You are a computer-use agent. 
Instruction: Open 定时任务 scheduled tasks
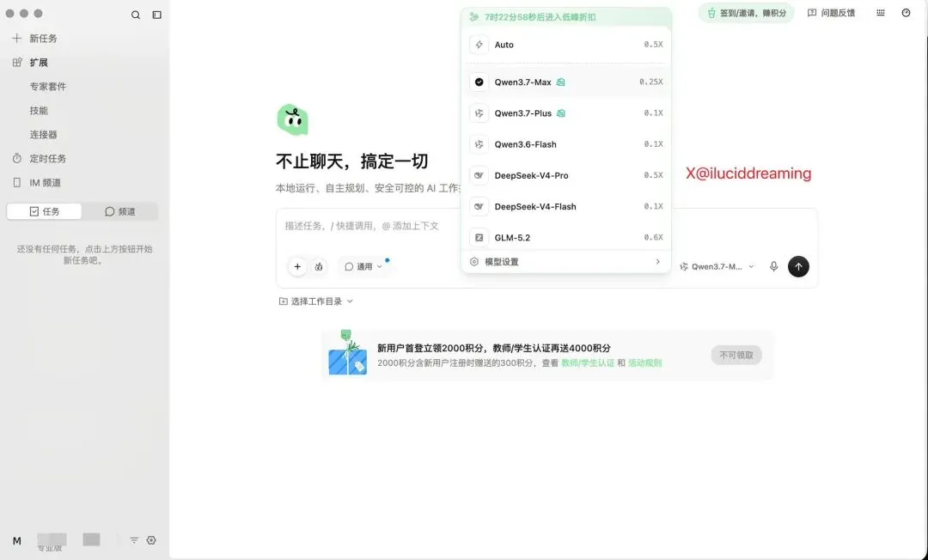(x=48, y=159)
